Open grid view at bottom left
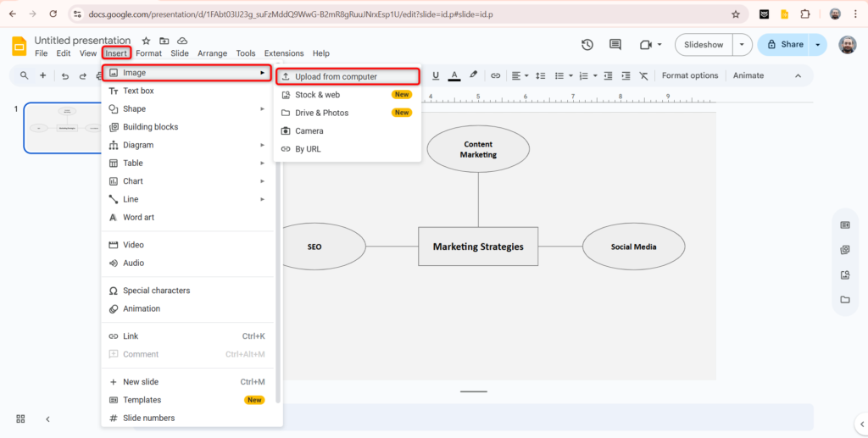This screenshot has height=438, width=868. [x=21, y=419]
